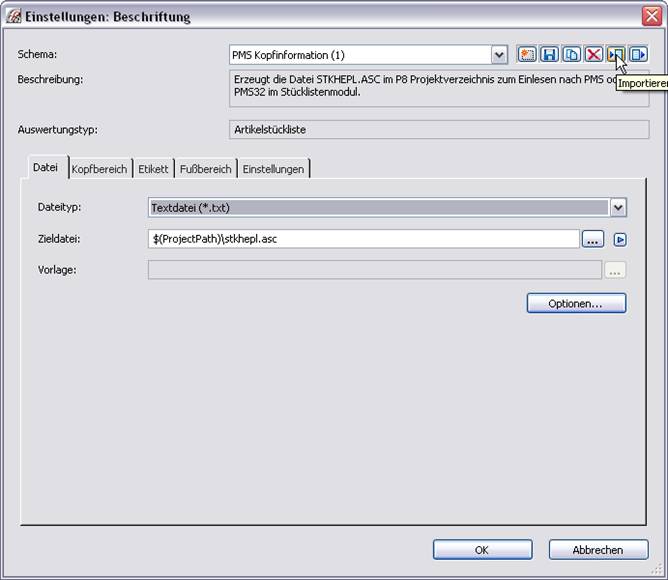Click into the Zieldatei path field
This screenshot has width=668, height=580.
(362, 240)
